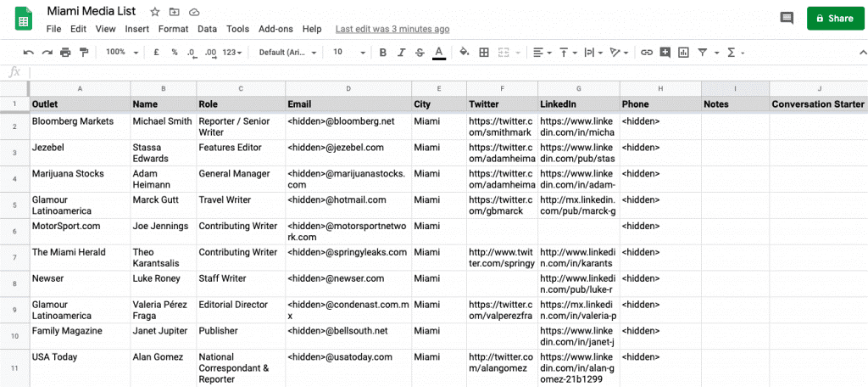Select the paint format roller
868x387 pixels.
coord(84,53)
